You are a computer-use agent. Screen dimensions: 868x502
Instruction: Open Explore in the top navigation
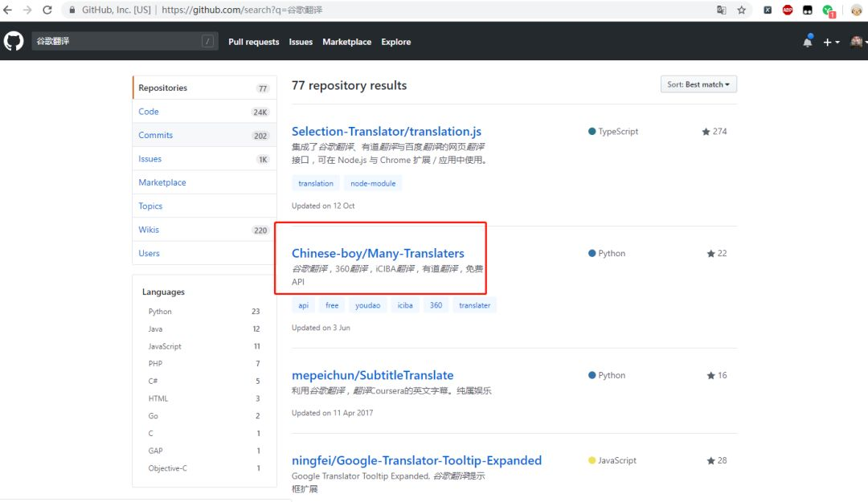(x=395, y=42)
